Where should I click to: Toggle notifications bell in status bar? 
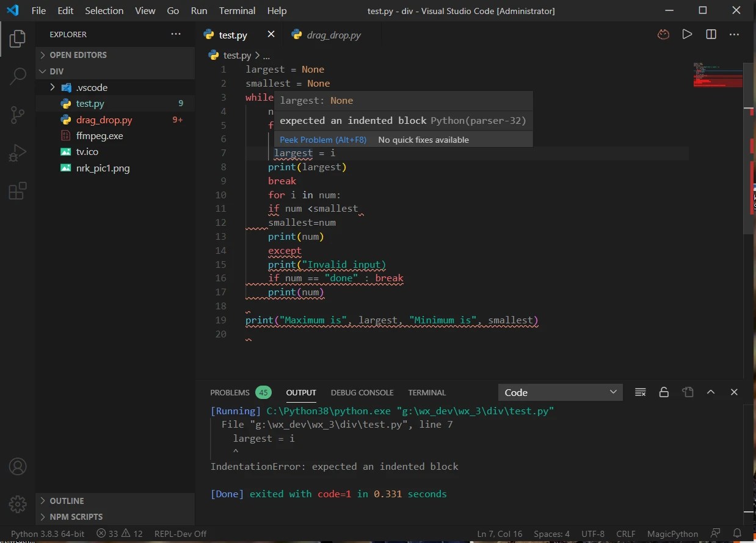738,534
